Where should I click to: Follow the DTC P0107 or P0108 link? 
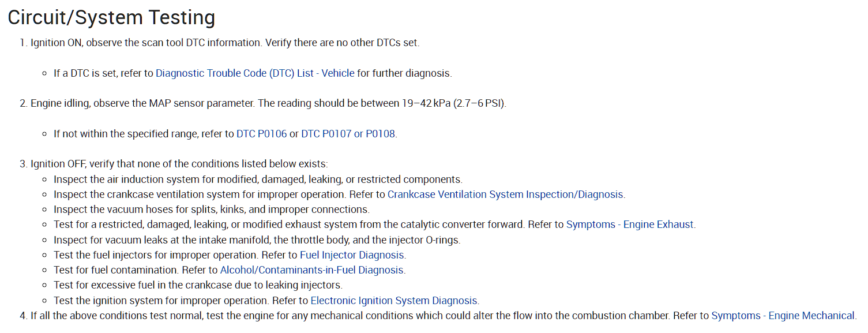tap(348, 134)
